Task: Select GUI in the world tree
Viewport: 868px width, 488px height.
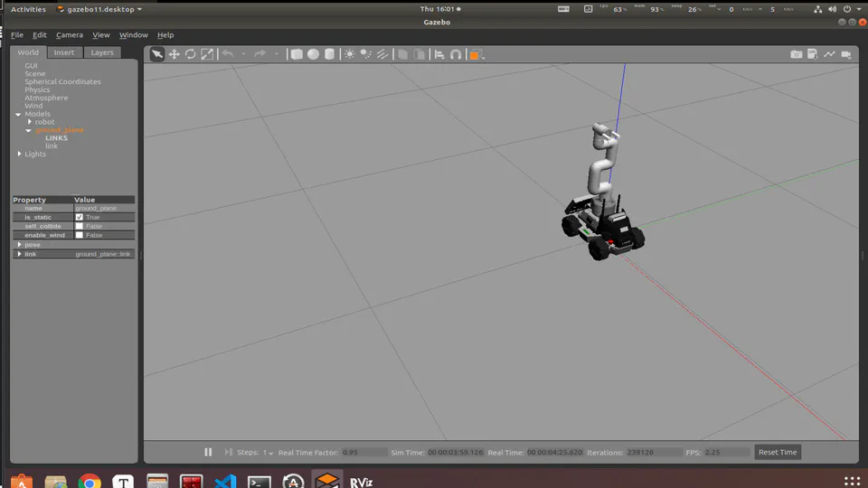Action: point(31,65)
